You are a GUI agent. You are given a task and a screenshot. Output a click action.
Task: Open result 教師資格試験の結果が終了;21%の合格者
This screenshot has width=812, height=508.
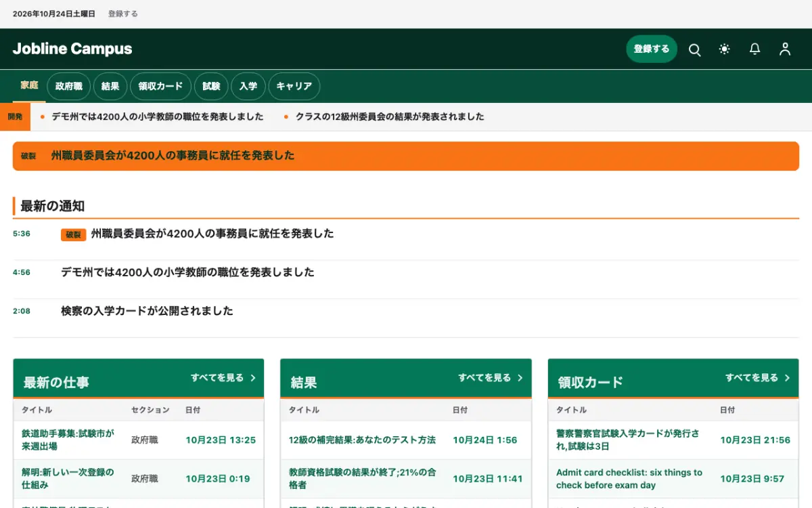point(362,479)
